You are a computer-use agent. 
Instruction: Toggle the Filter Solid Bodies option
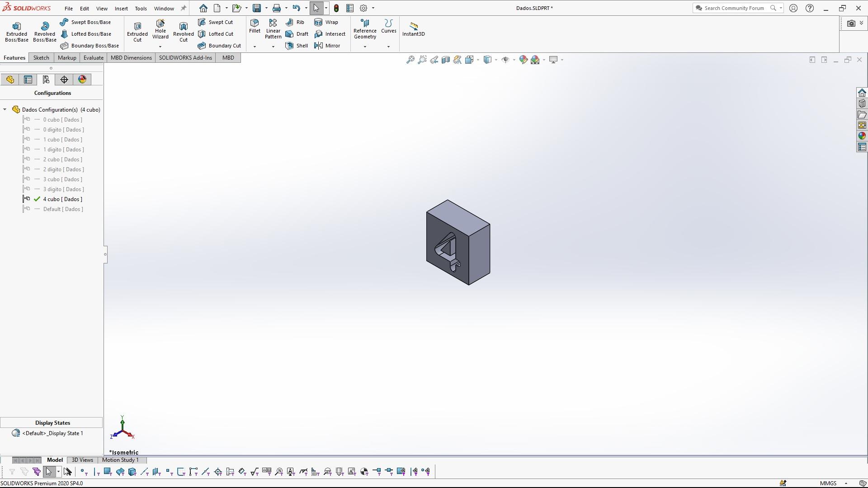[132, 472]
